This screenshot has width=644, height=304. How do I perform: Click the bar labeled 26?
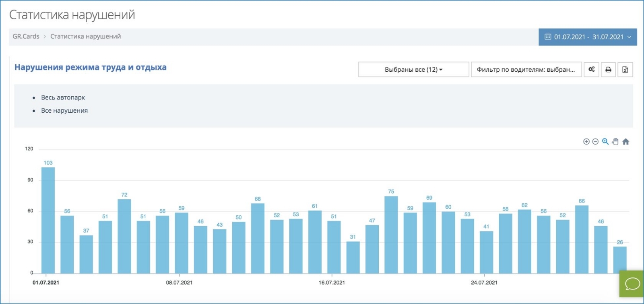[x=620, y=260]
